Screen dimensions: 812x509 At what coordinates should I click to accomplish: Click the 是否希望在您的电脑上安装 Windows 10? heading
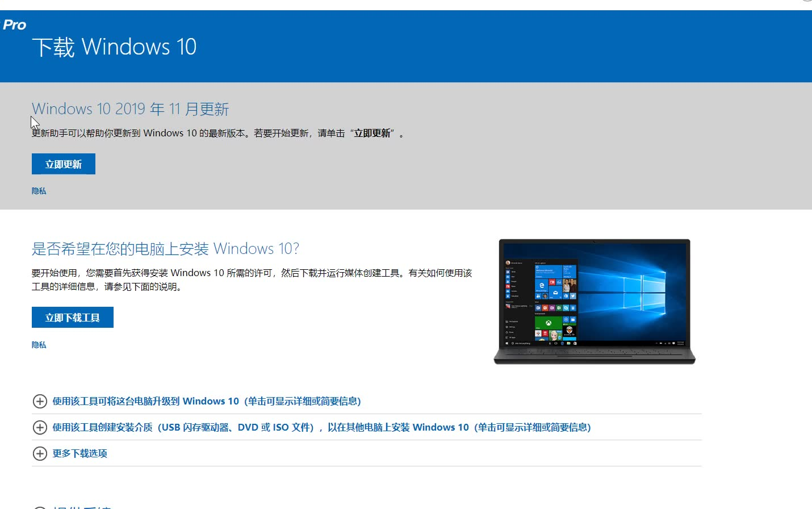[165, 248]
